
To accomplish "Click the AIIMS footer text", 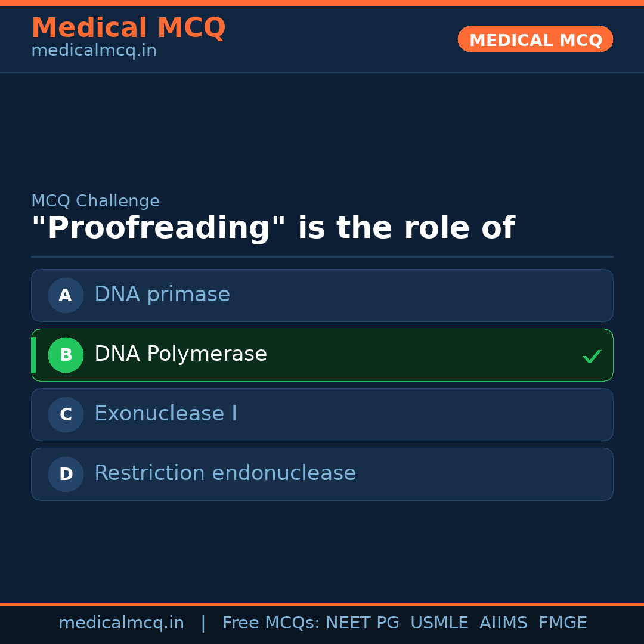I will pyautogui.click(x=503, y=623).
